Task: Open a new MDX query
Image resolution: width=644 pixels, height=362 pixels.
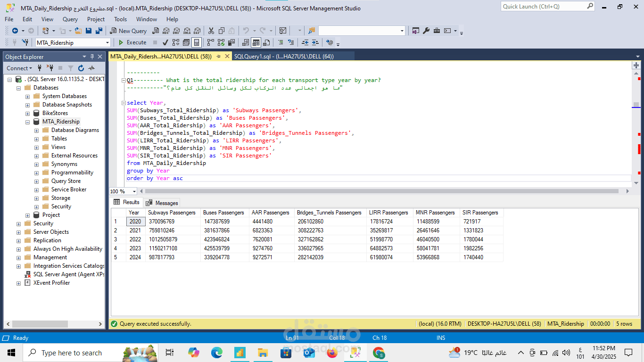Action: (x=165, y=31)
